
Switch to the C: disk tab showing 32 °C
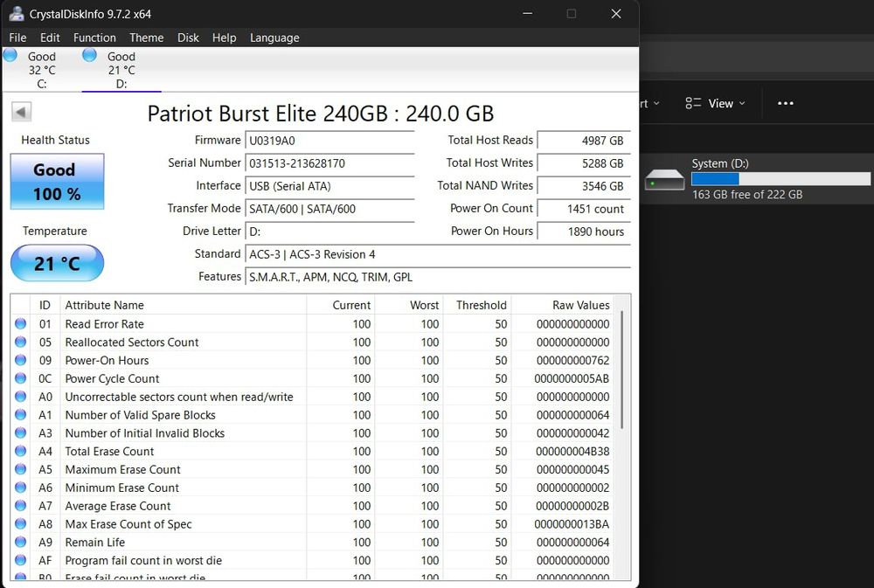point(42,70)
